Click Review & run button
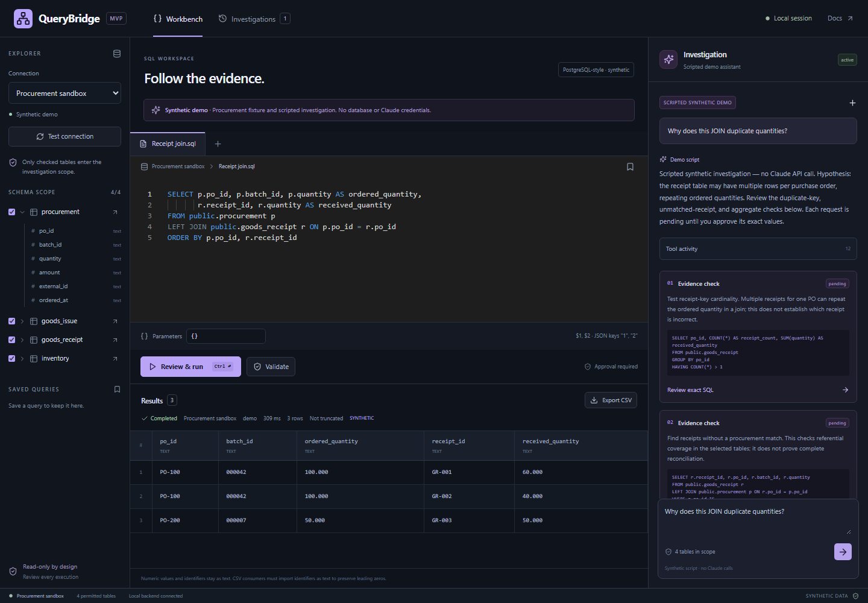The image size is (868, 603). (x=190, y=367)
